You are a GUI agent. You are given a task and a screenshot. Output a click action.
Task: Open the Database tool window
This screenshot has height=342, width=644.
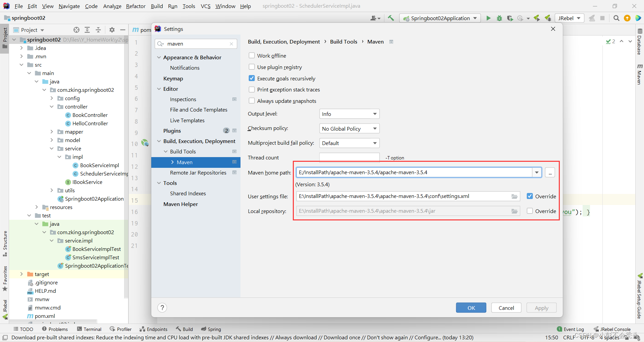(640, 42)
